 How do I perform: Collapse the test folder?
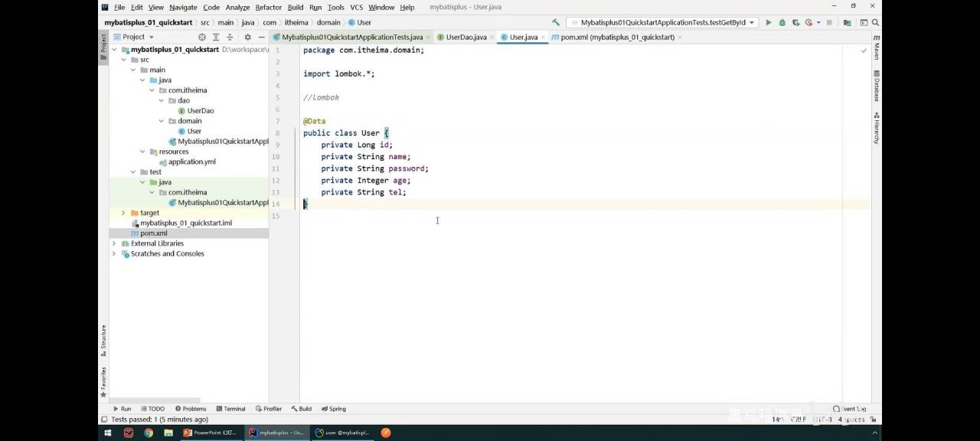pyautogui.click(x=132, y=172)
